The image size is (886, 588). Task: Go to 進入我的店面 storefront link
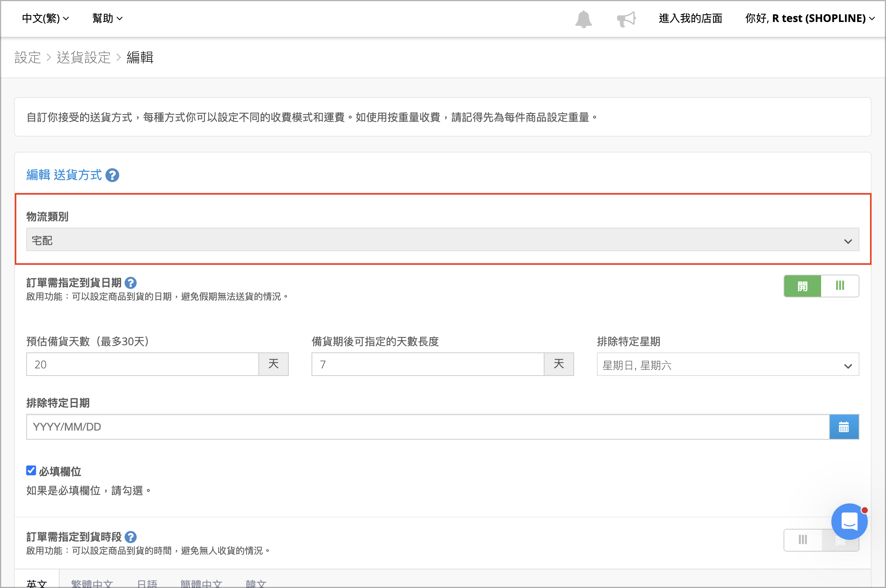coord(690,18)
